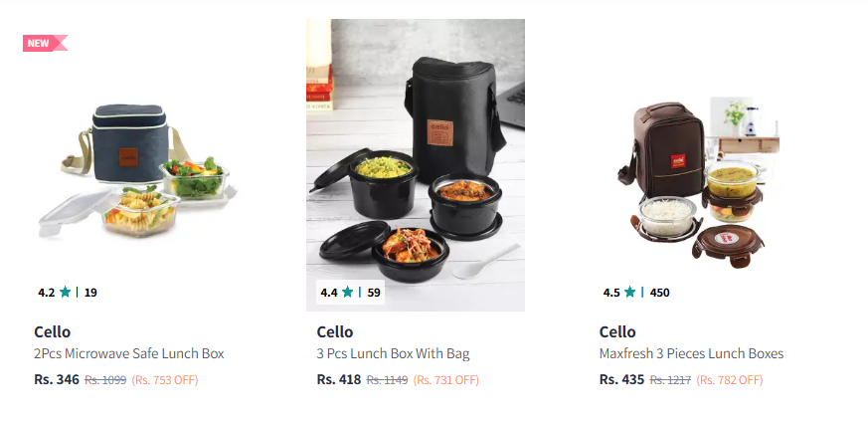The image size is (868, 421).
Task: Click the 4.4 rating star icon
Action: pyautogui.click(x=347, y=293)
